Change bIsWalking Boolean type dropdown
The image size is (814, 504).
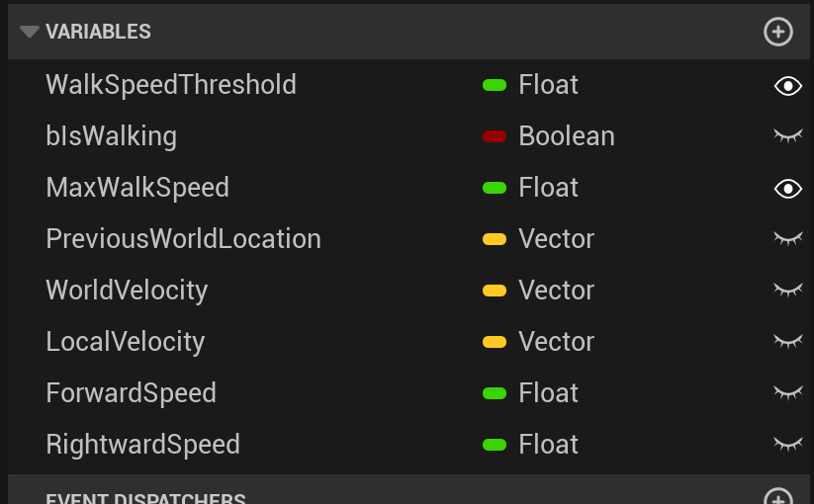click(x=566, y=136)
